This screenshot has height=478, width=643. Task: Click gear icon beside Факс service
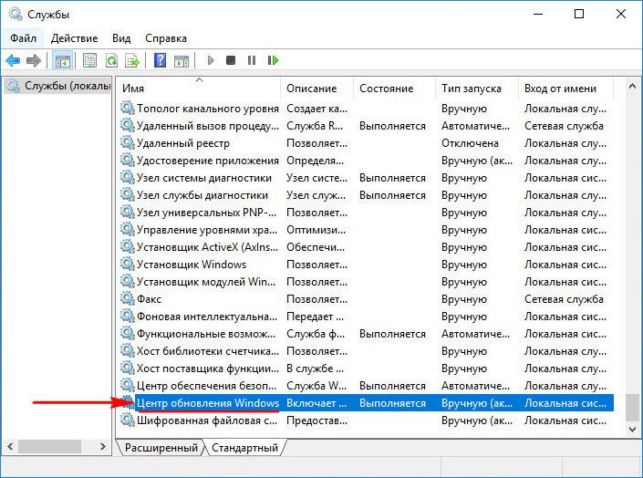click(127, 299)
